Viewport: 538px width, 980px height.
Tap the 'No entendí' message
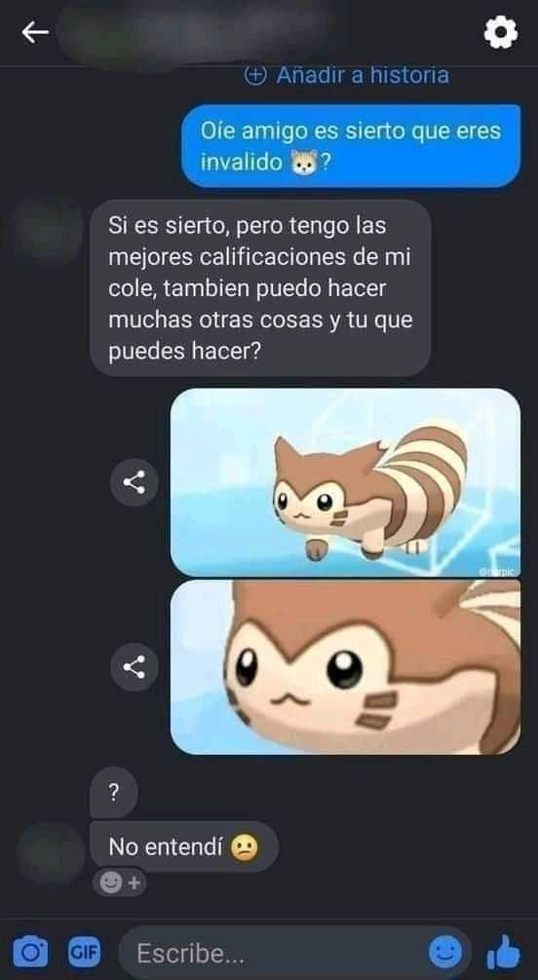[x=184, y=847]
